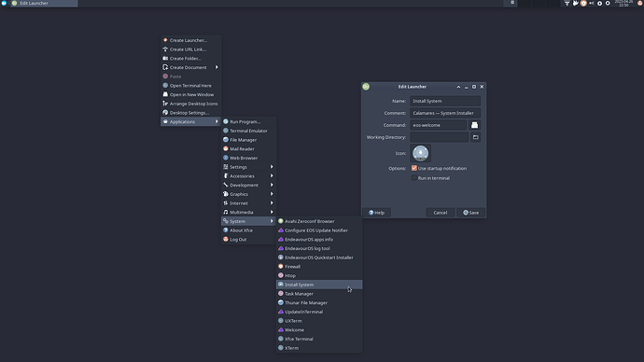Click the Terminal Emulator icon
The height and width of the screenshot is (362, 644).
coord(226,131)
